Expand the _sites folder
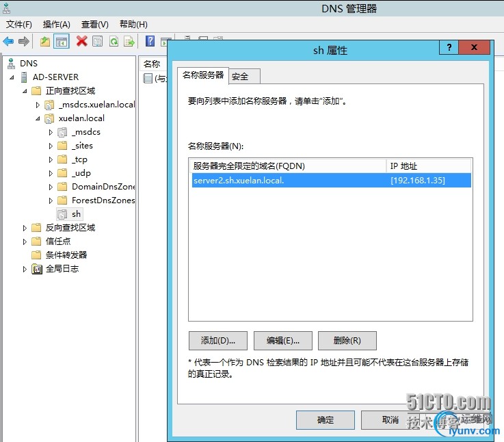The image size is (504, 442). pos(51,146)
